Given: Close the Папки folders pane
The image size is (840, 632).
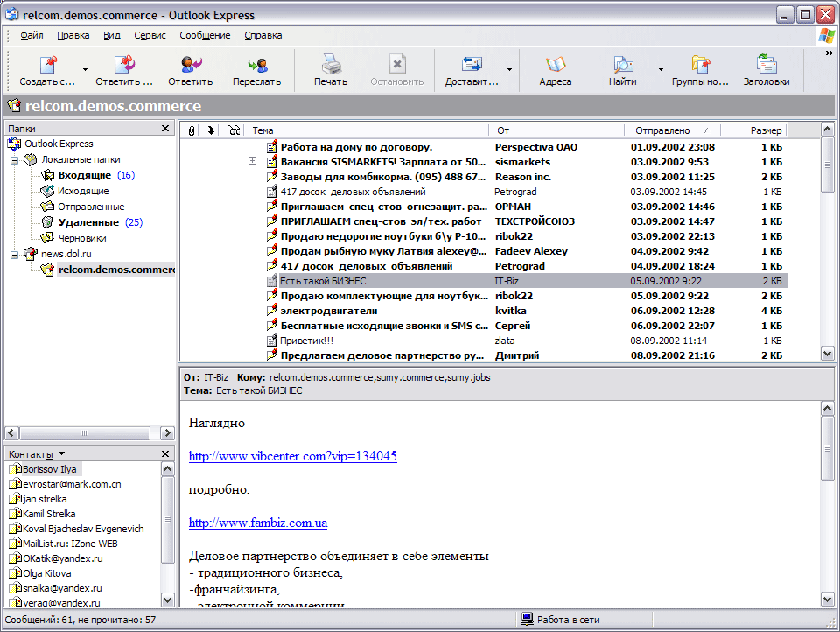Looking at the screenshot, I should (165, 129).
